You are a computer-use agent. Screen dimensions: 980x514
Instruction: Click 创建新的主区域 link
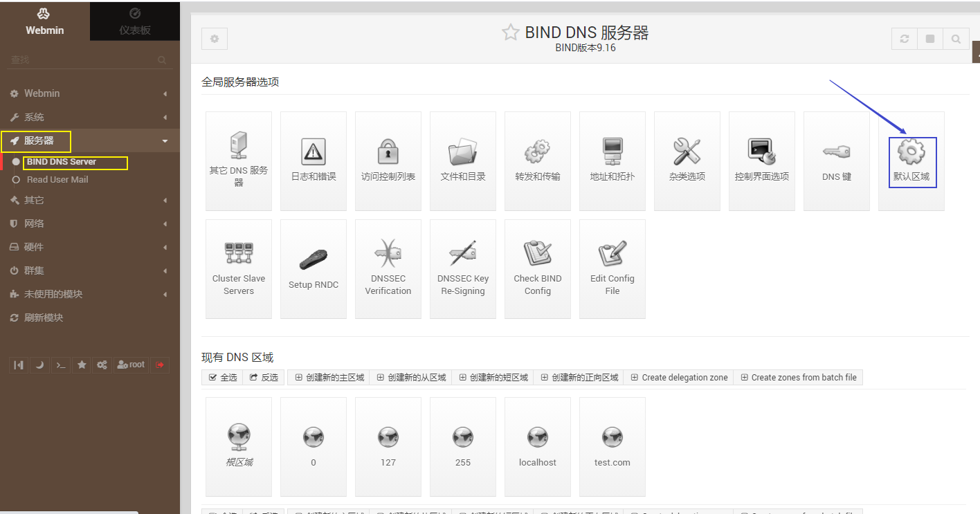click(329, 378)
